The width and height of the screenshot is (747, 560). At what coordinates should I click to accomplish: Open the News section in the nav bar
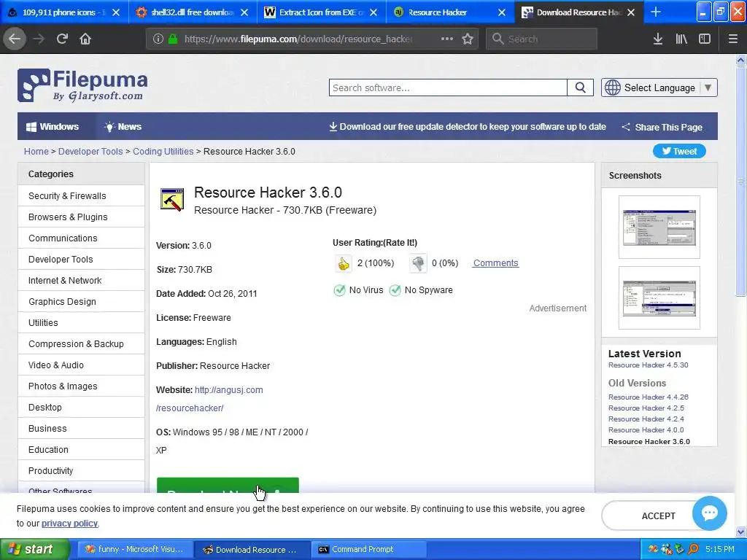(x=123, y=127)
